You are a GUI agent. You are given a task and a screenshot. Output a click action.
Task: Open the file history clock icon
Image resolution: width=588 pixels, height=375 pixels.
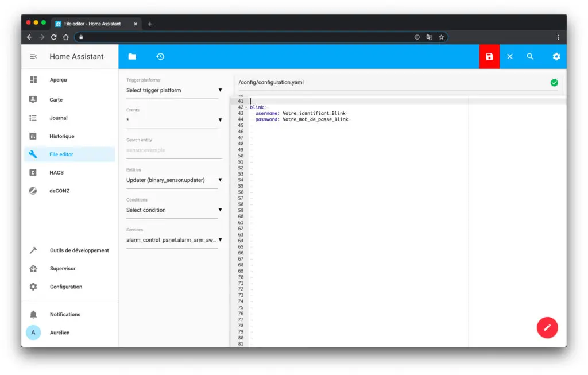point(160,57)
